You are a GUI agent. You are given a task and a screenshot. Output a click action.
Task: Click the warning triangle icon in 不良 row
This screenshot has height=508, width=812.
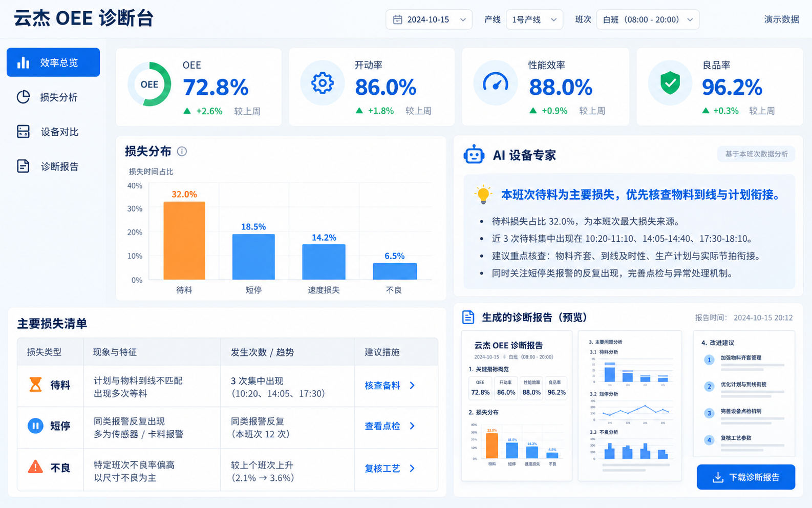(x=35, y=467)
